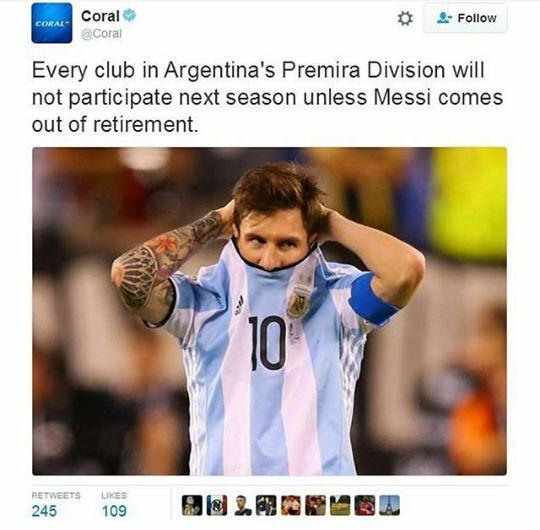Image resolution: width=540 pixels, height=530 pixels.
Task: Enlarge the attached football player photo
Action: click(x=269, y=311)
